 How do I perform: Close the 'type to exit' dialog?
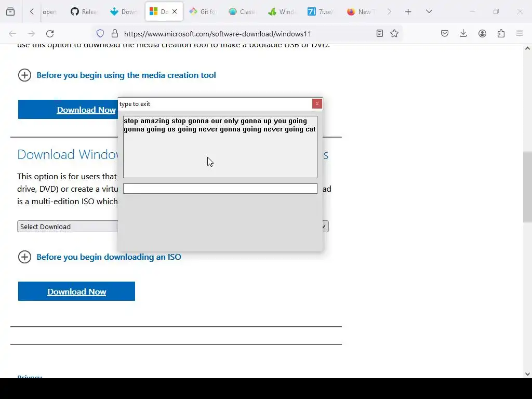pos(317,104)
